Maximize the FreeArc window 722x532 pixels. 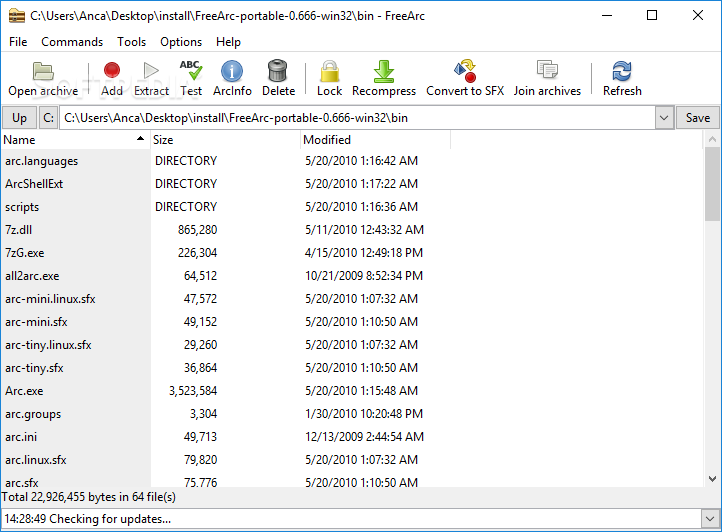(x=652, y=16)
